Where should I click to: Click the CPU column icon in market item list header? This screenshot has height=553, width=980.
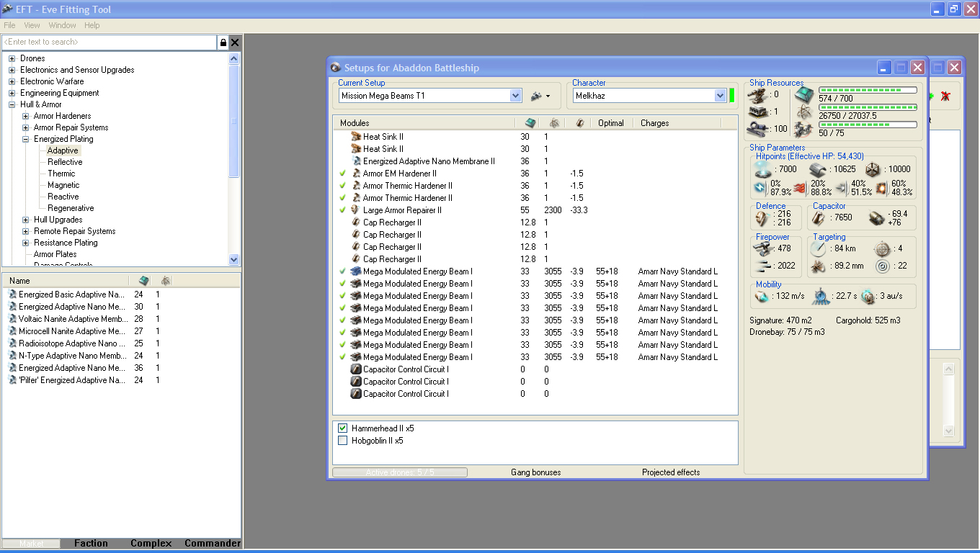click(143, 280)
